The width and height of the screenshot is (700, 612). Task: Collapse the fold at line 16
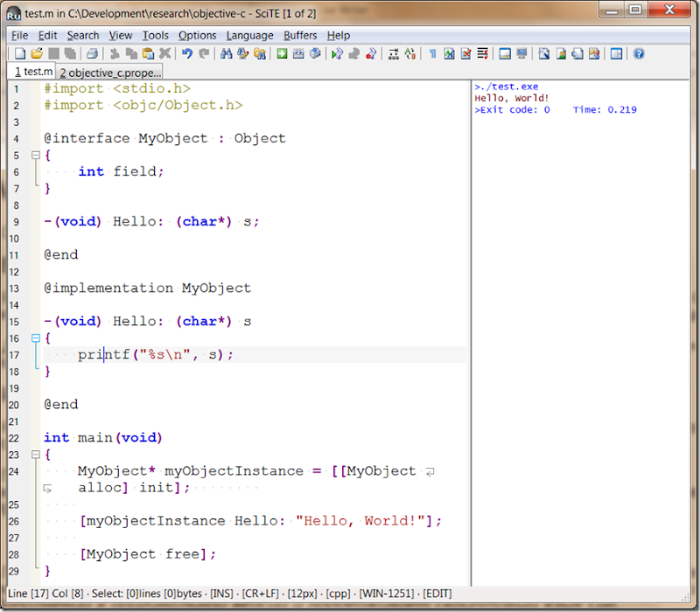click(36, 338)
